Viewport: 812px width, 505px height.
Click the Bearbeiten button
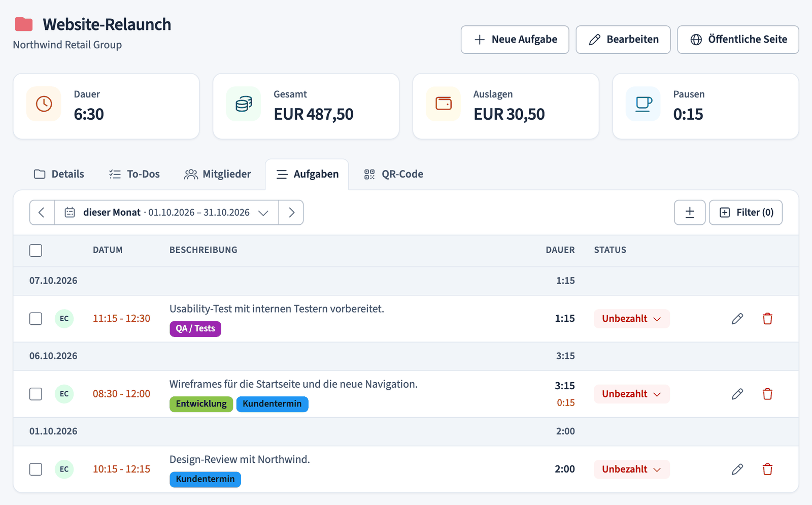coord(623,40)
